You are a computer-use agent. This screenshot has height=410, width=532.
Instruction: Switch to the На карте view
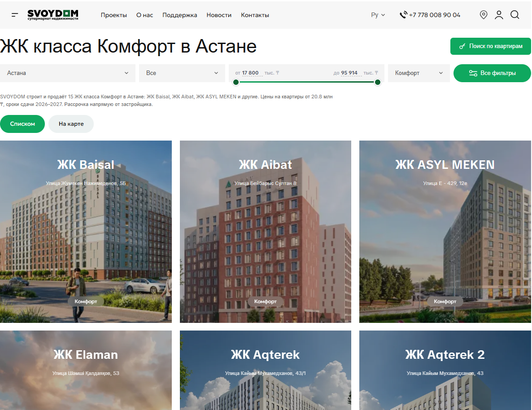point(71,124)
